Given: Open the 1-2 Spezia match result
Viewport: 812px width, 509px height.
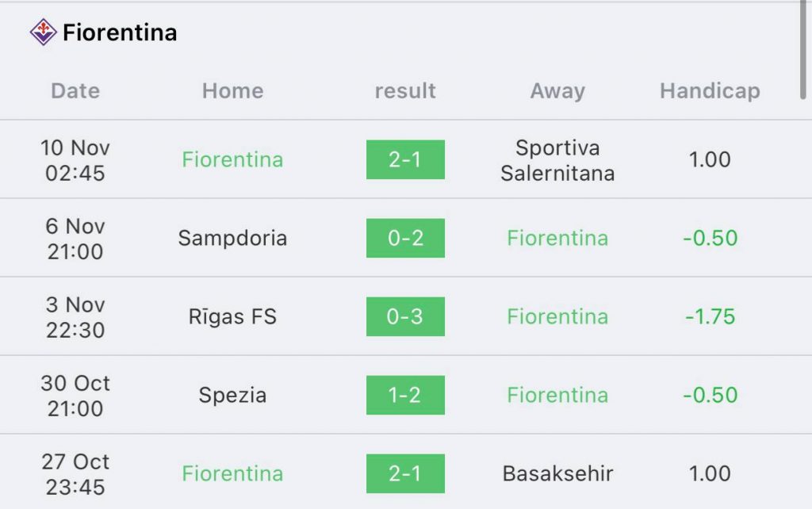Looking at the screenshot, I should 405,395.
